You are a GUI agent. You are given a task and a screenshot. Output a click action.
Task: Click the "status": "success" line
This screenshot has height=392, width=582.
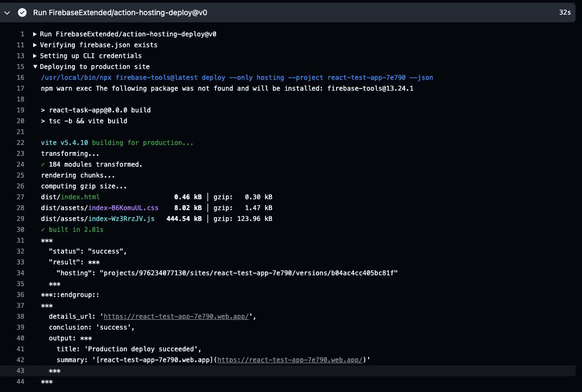[87, 251]
